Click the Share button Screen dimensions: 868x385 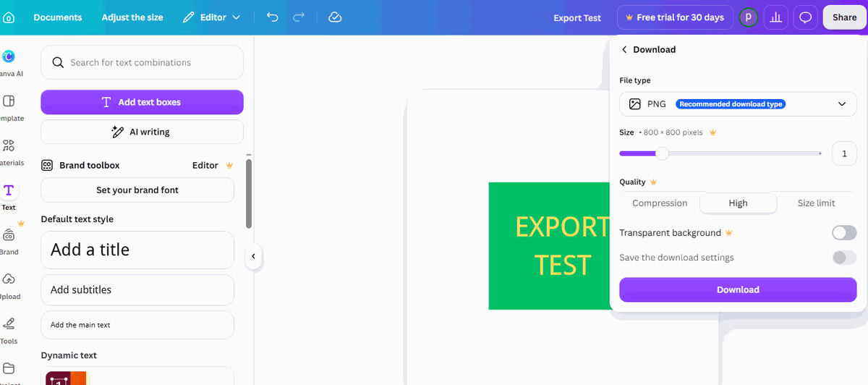[x=844, y=17]
